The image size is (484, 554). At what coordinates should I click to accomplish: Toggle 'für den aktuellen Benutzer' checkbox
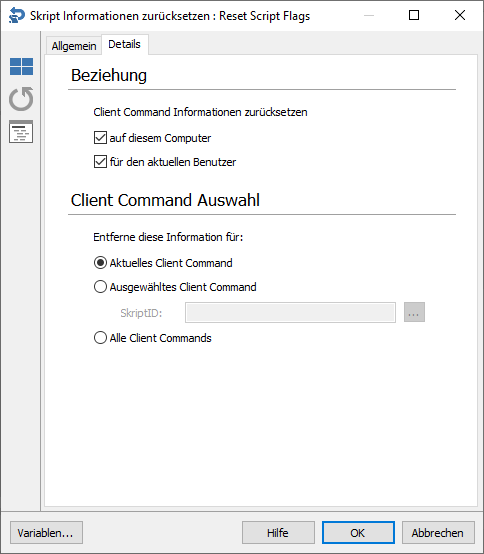pos(100,161)
